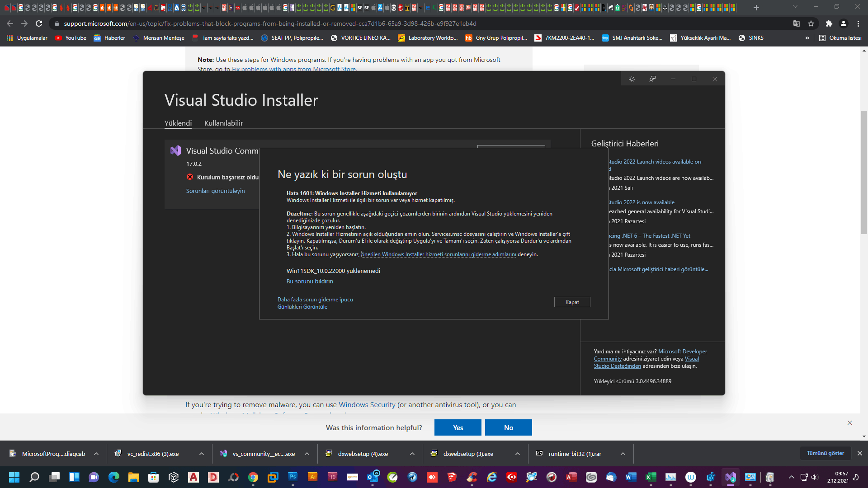Toggle theme with sun icon in Visual Studio Installer
868x488 pixels.
(x=632, y=79)
